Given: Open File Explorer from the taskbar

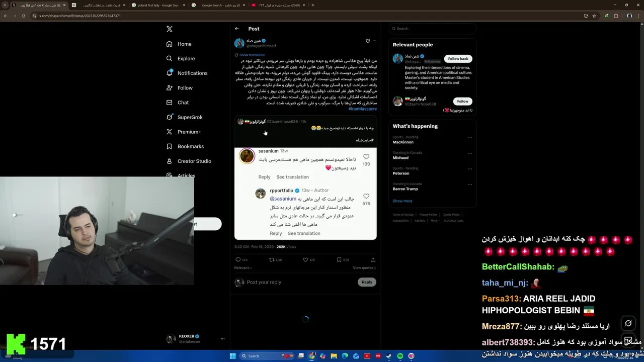Looking at the screenshot, I should coord(334,356).
